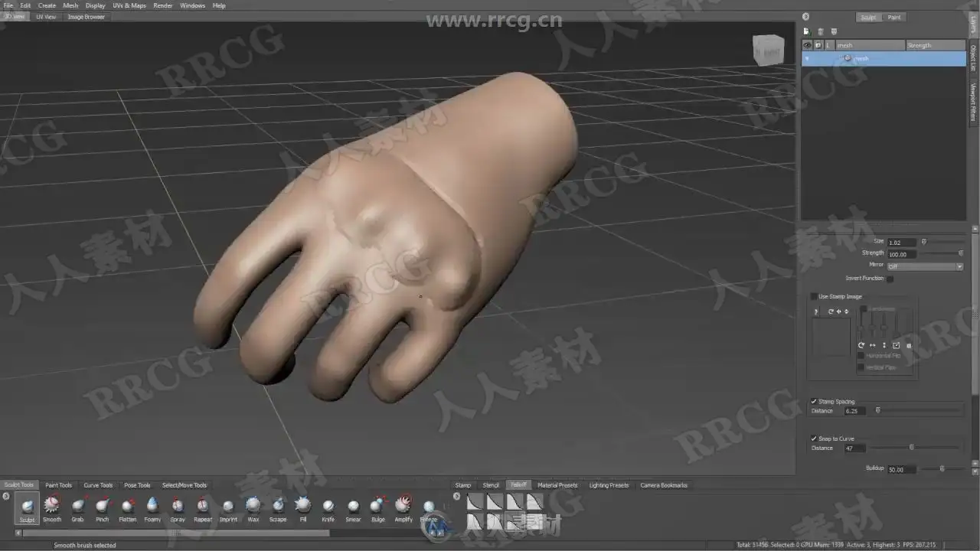Toggle the Horizontal Flip checkbox
This screenshot has height=551, width=980.
click(861, 356)
